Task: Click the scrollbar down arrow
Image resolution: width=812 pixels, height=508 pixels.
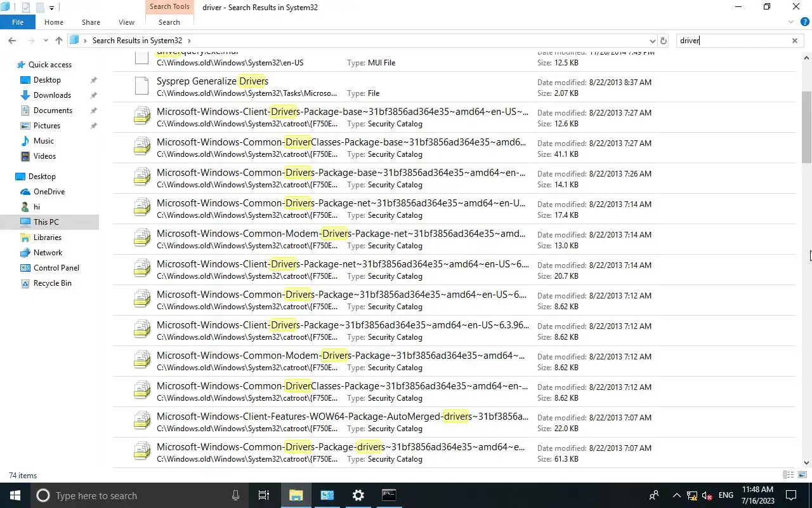Action: click(806, 463)
